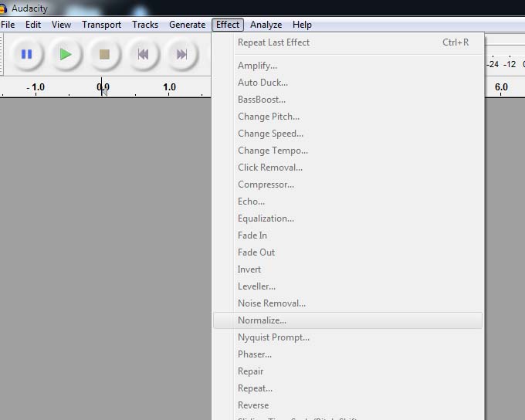Viewport: 525px width, 420px height.
Task: Open Leveller... effect
Action: click(x=348, y=286)
